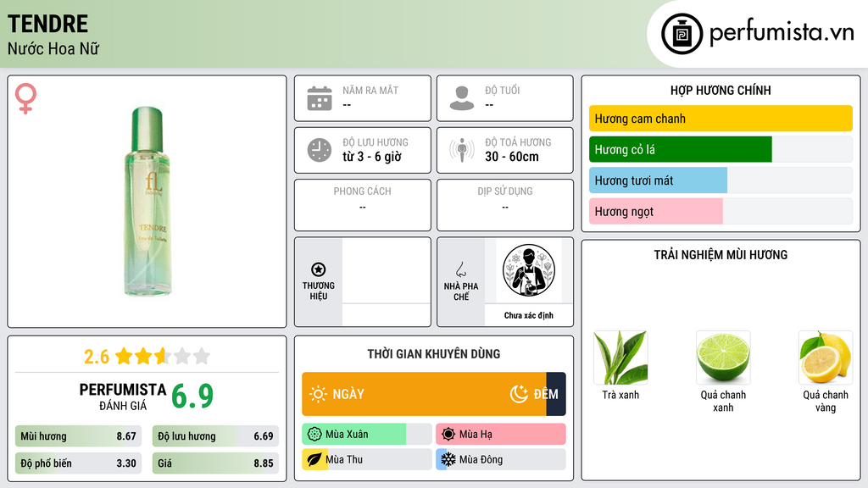Click the sillage person icon beside Độ toả hương
Image resolution: width=868 pixels, height=488 pixels.
(462, 150)
